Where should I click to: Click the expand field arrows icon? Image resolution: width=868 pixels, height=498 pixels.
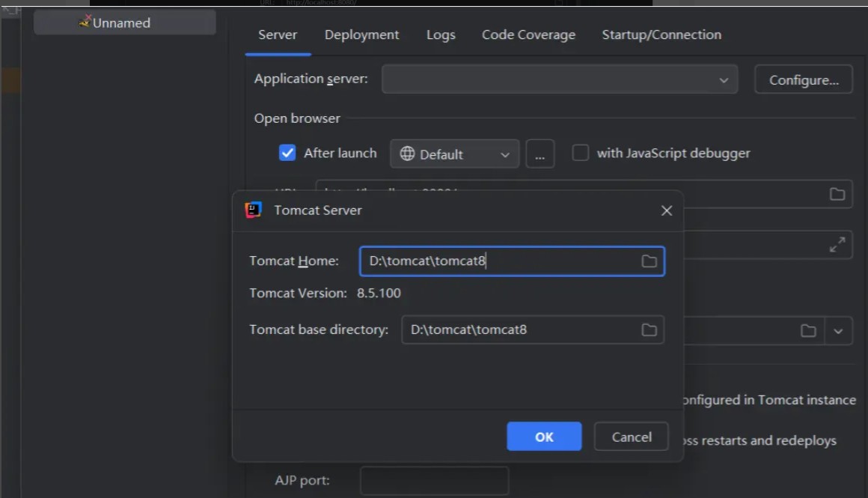click(837, 245)
